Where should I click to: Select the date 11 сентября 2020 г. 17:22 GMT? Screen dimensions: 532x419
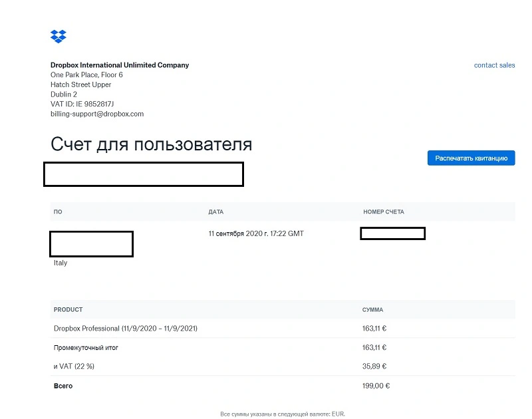click(256, 233)
